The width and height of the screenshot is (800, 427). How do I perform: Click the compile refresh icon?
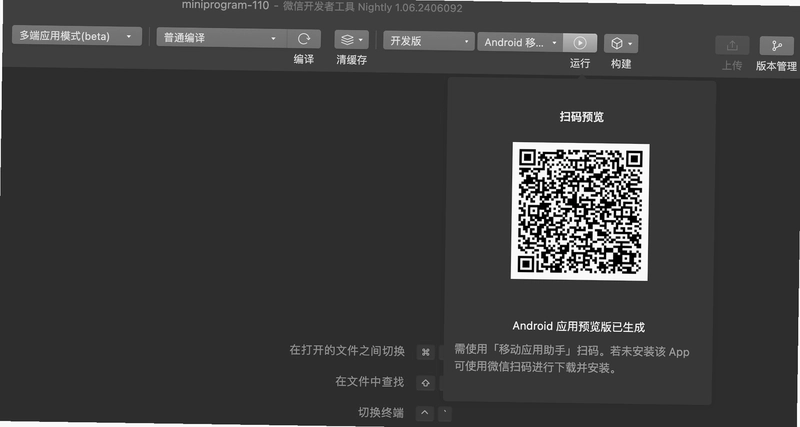pos(304,39)
